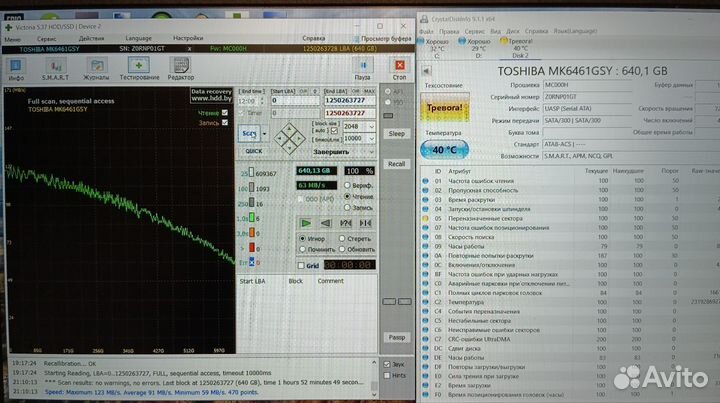Select the Запись write radio button
This screenshot has width=720, height=403.
[x=347, y=207]
